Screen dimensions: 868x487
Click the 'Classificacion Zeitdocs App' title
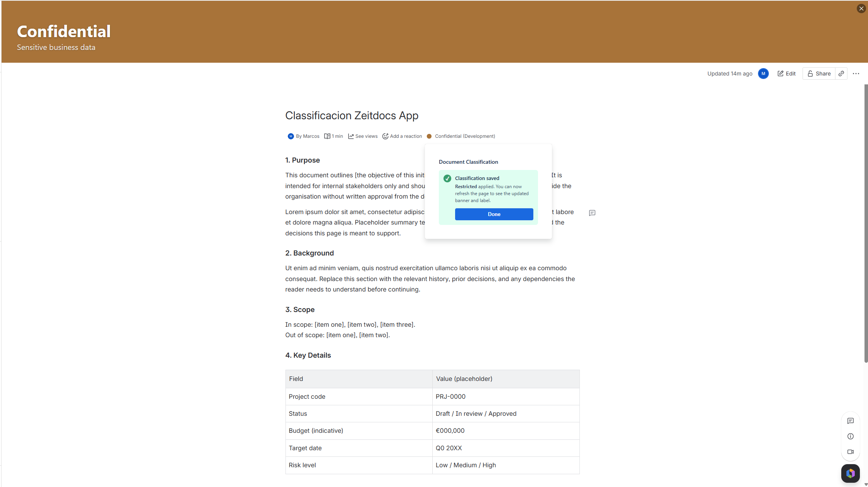(352, 115)
